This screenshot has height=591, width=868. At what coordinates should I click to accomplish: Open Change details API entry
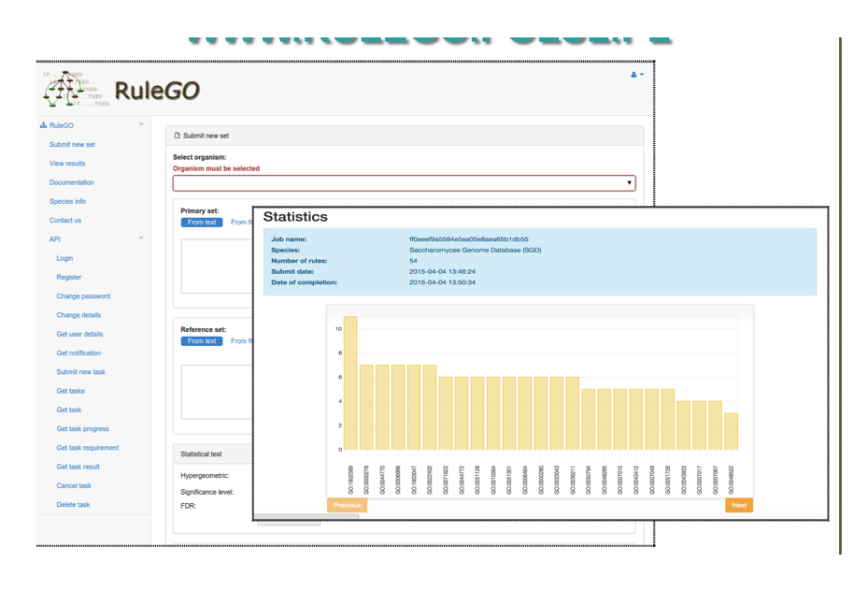pyautogui.click(x=78, y=315)
